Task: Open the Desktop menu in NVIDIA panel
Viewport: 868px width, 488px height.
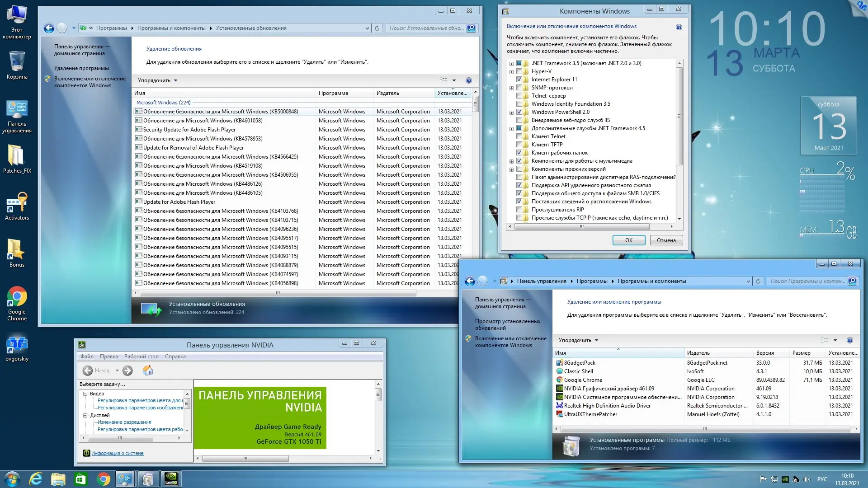Action: 141,357
